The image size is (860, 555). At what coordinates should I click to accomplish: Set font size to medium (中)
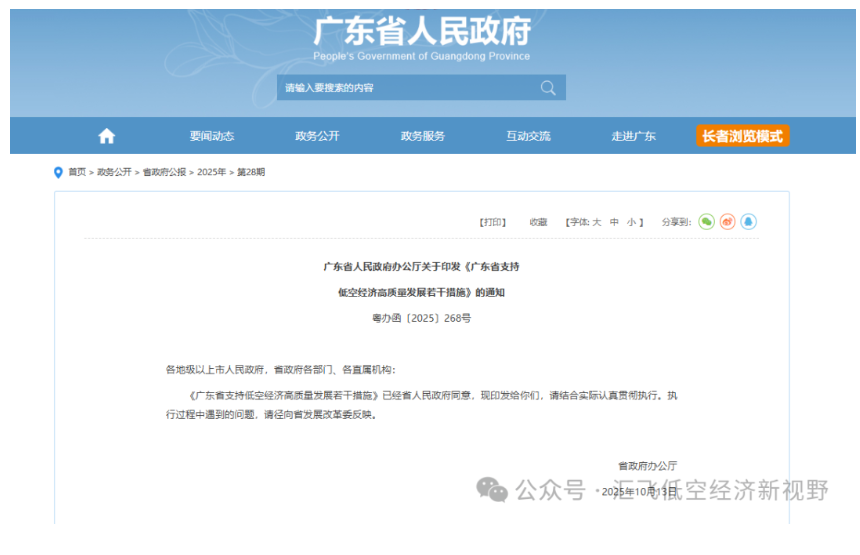click(615, 222)
